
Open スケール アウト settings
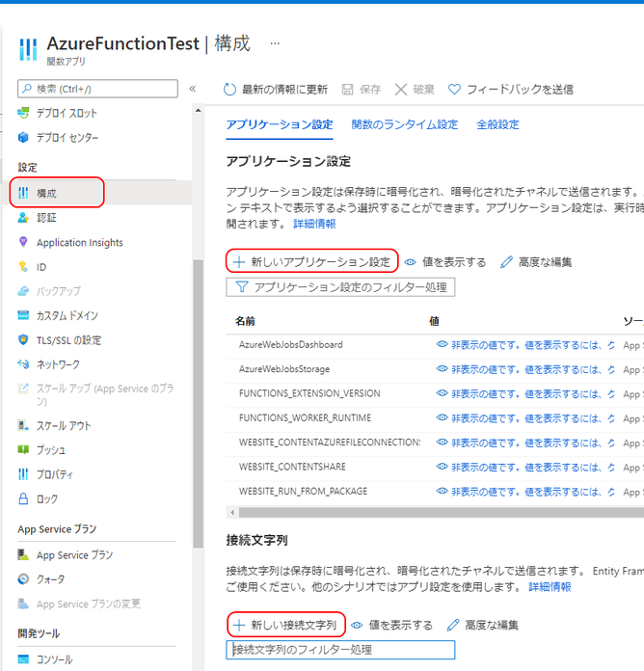pyautogui.click(x=54, y=426)
